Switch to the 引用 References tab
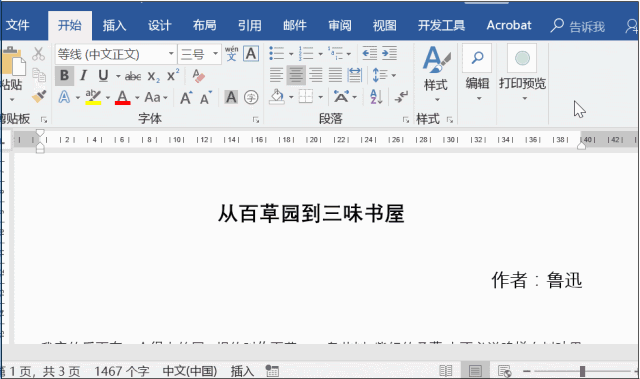Viewport: 640px width, 379px height. (249, 25)
